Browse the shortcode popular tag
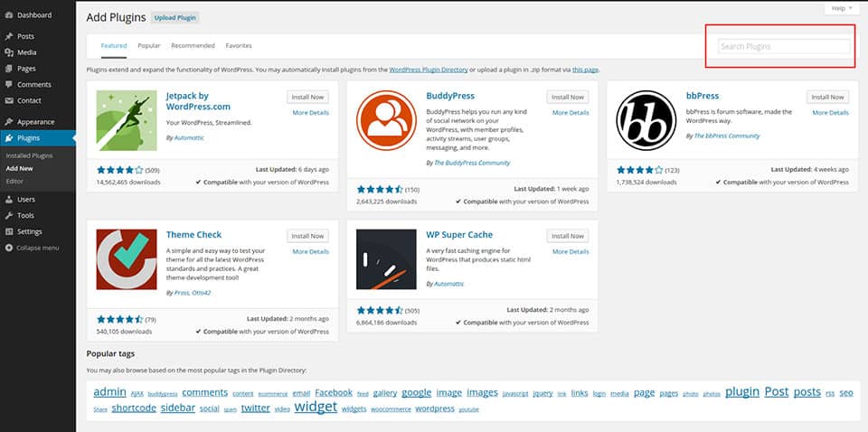This screenshot has width=868, height=432. click(134, 409)
